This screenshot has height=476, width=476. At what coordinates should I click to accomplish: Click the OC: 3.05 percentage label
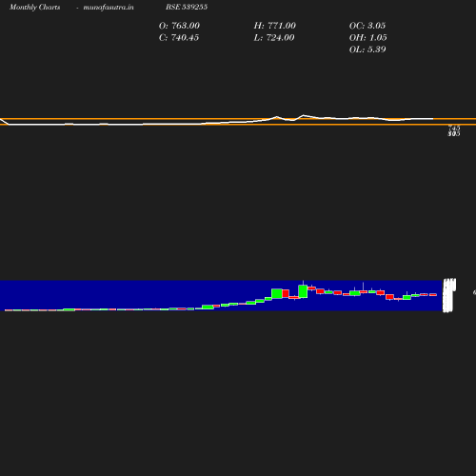[x=367, y=26]
